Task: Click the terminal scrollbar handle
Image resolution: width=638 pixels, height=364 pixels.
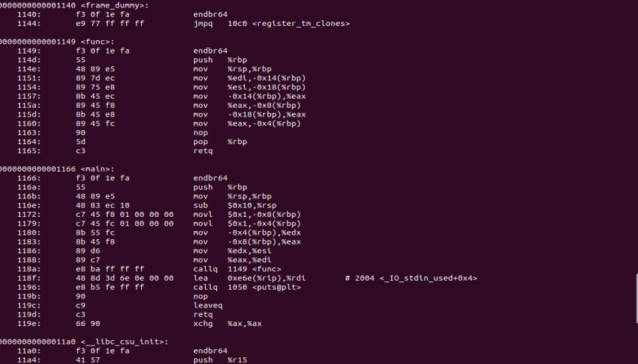Action: coord(637,299)
